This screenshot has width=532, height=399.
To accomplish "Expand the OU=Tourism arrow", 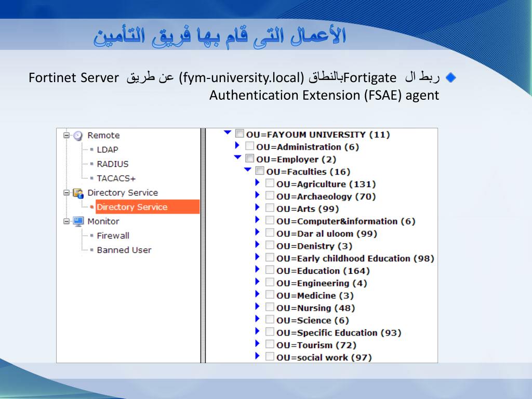I will [258, 343].
